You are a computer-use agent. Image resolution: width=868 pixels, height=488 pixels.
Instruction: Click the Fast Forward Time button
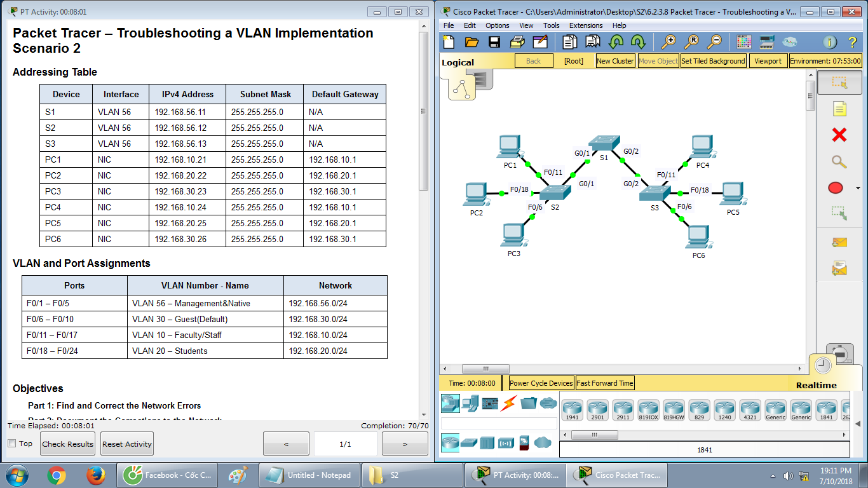[605, 383]
